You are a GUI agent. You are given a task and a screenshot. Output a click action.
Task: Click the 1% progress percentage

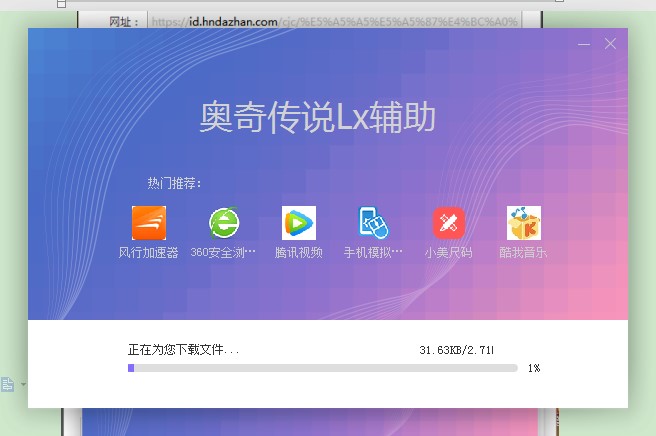coord(534,368)
